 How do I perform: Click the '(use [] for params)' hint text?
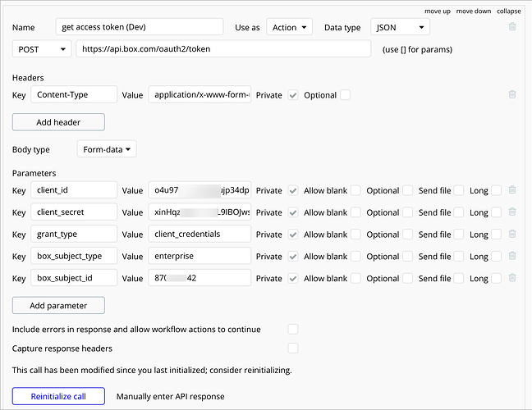417,49
